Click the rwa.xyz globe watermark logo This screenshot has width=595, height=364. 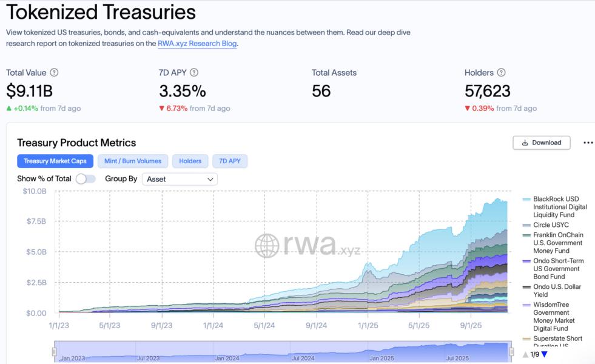click(267, 246)
